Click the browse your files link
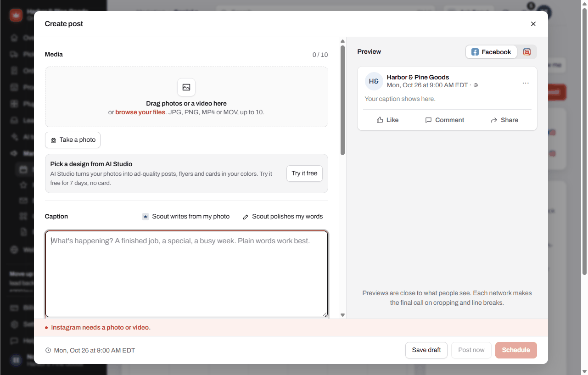This screenshot has width=588, height=375. click(x=140, y=112)
